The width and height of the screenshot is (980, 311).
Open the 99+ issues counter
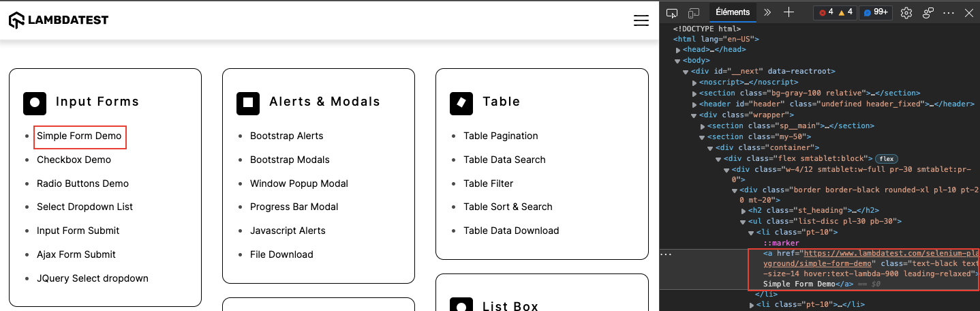(876, 12)
